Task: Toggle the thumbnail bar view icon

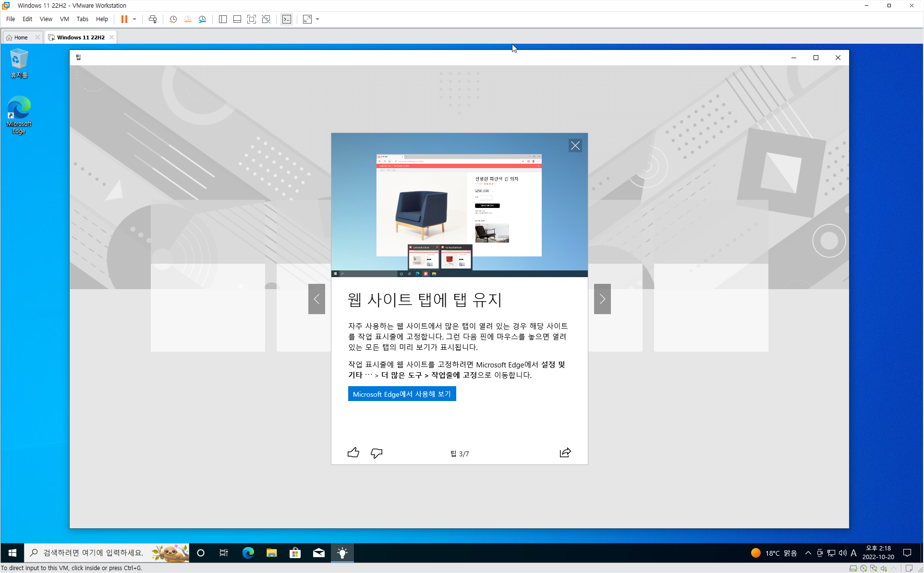Action: coord(237,19)
